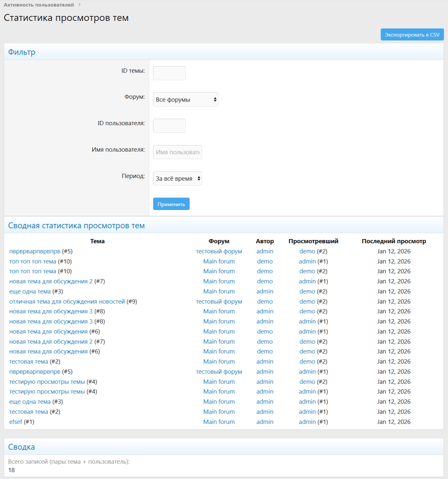The height and width of the screenshot is (479, 448).
Task: Open topic отличная тема для обсуждения новостей
Action: pos(67,302)
